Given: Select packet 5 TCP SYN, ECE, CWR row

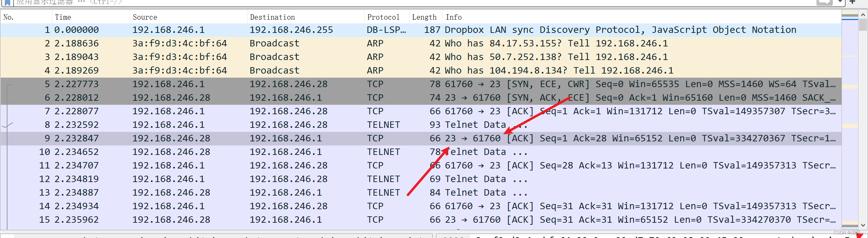Looking at the screenshot, I should 421,84.
